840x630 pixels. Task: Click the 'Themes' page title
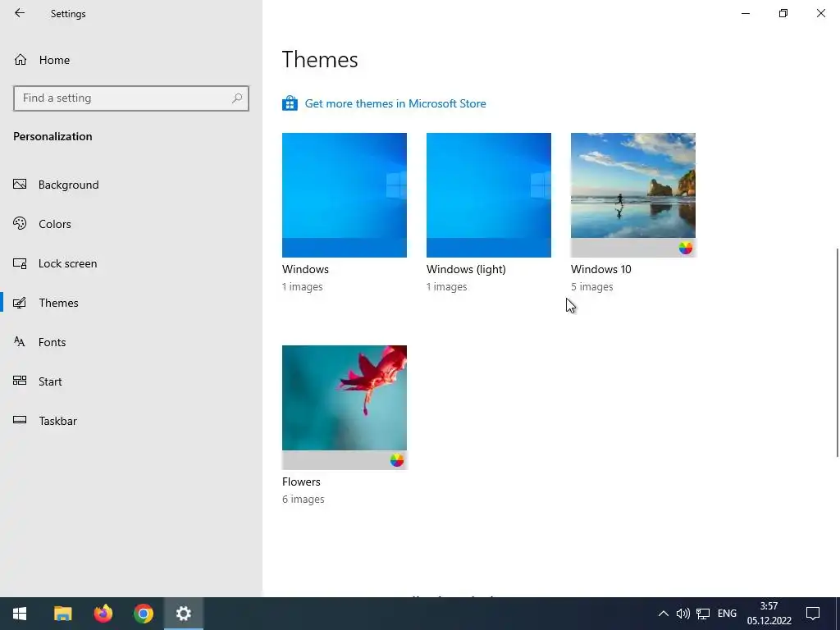(320, 59)
